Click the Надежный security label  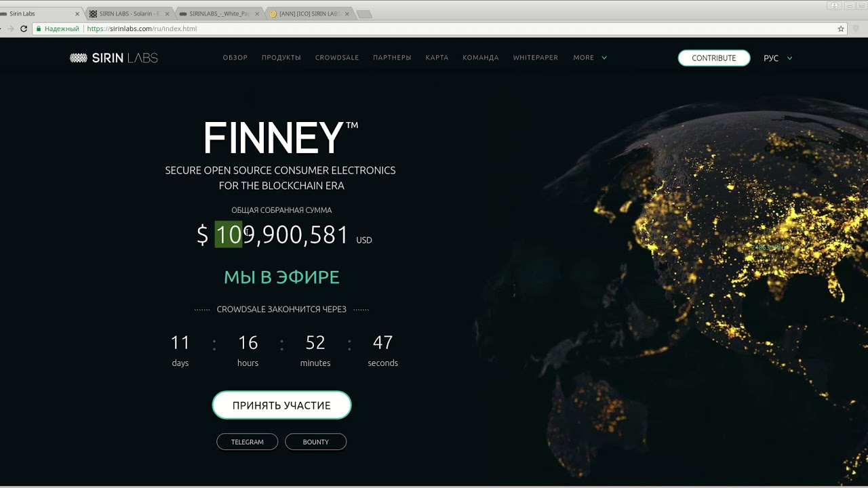point(62,29)
